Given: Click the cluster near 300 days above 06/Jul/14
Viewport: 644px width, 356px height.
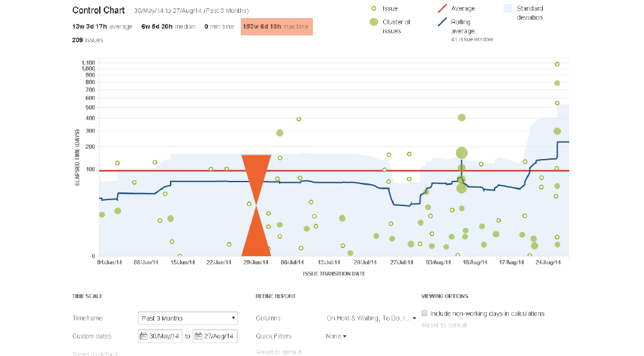Looking at the screenshot, I should pos(279,133).
